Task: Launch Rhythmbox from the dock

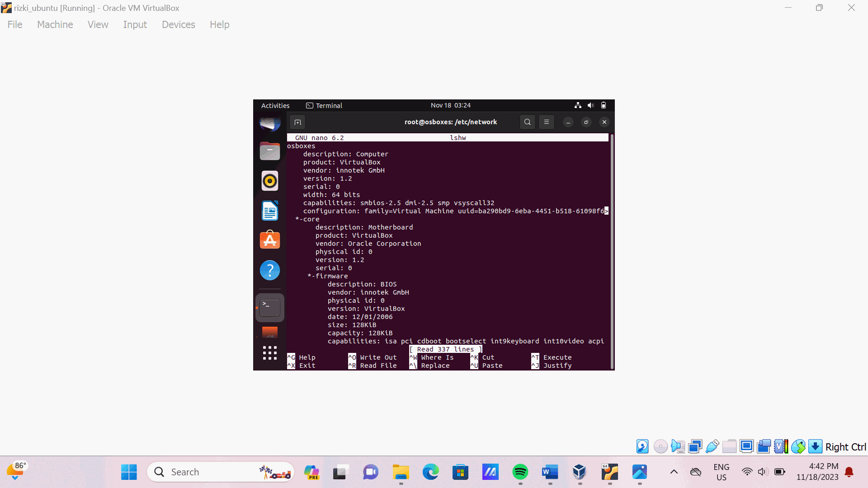Action: pos(270,181)
